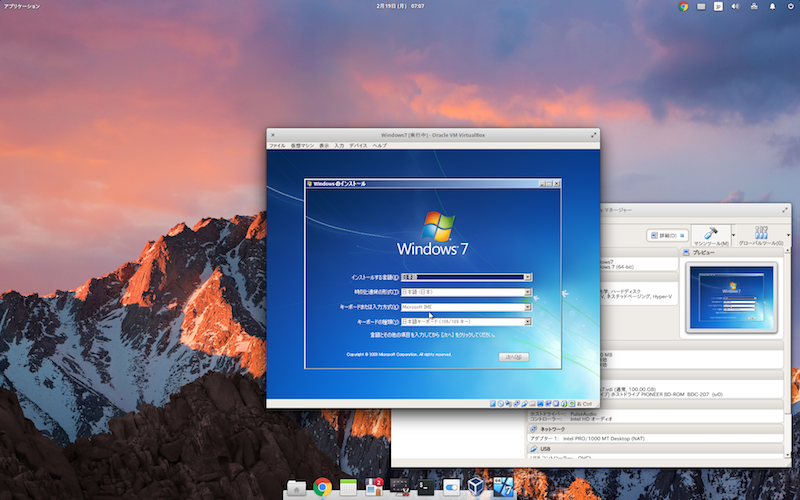
Task: Open the ヘルプ menu
Action: point(380,146)
